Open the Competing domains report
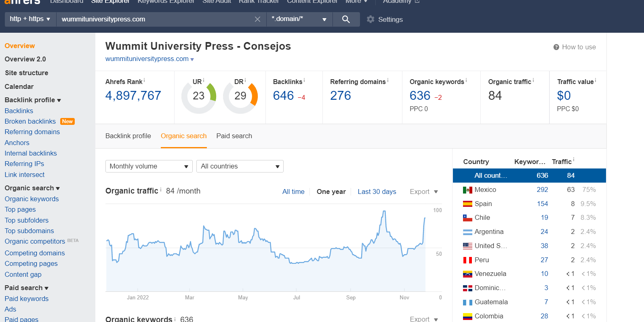Viewport: 644px width, 322px height. coord(35,253)
